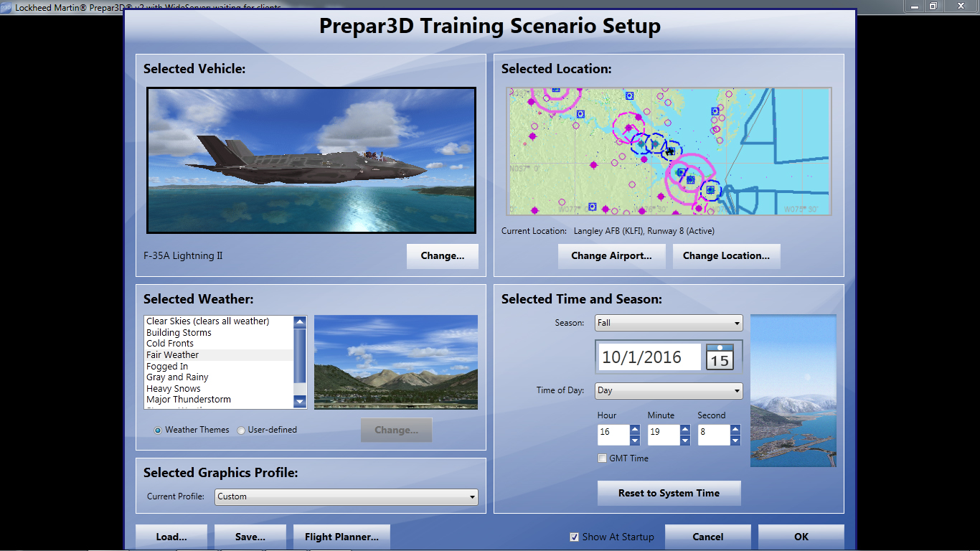The image size is (980, 551).
Task: Click weather list scroll up arrow
Action: pos(300,322)
